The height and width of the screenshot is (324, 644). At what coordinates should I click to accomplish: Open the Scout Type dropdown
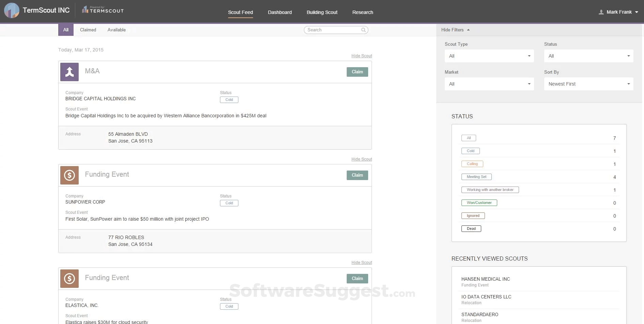coord(489,56)
